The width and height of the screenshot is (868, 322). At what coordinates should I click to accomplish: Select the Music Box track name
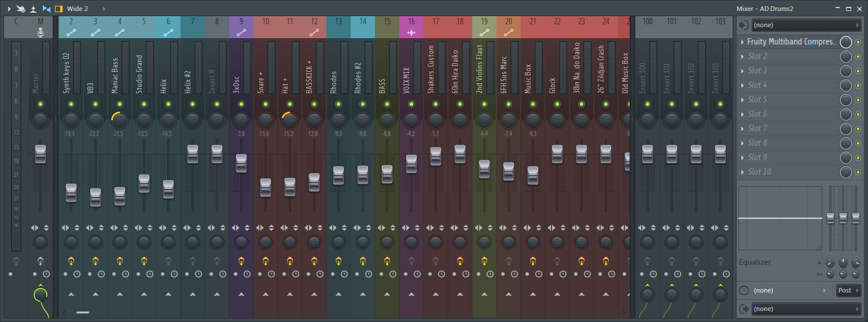(x=528, y=79)
